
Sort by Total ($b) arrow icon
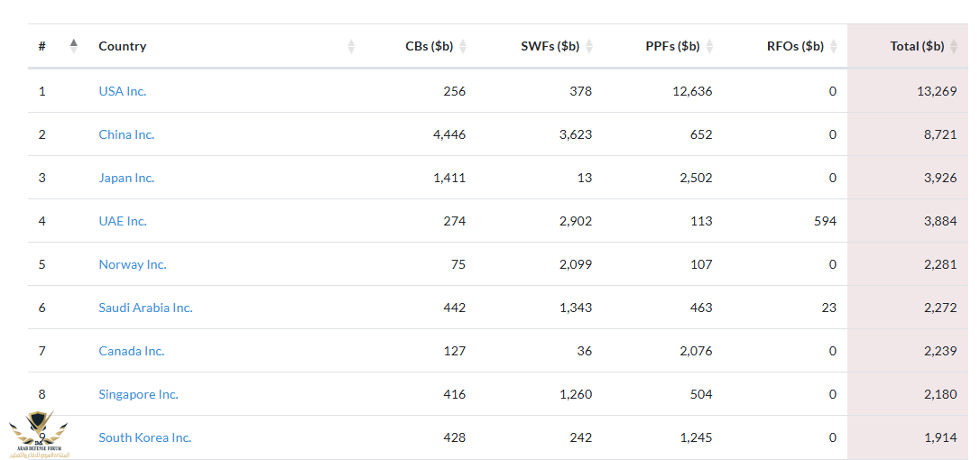pos(953,46)
